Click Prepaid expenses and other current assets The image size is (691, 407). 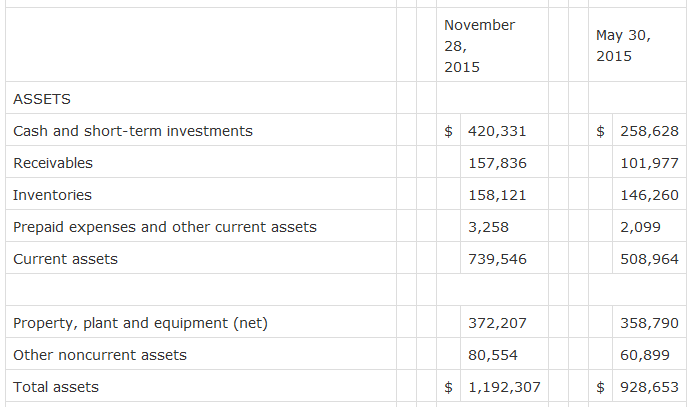[165, 227]
